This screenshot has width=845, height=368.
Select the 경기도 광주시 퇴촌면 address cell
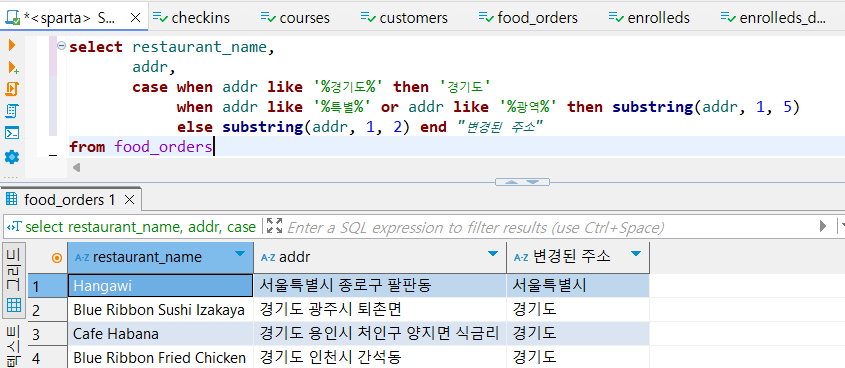pos(380,310)
